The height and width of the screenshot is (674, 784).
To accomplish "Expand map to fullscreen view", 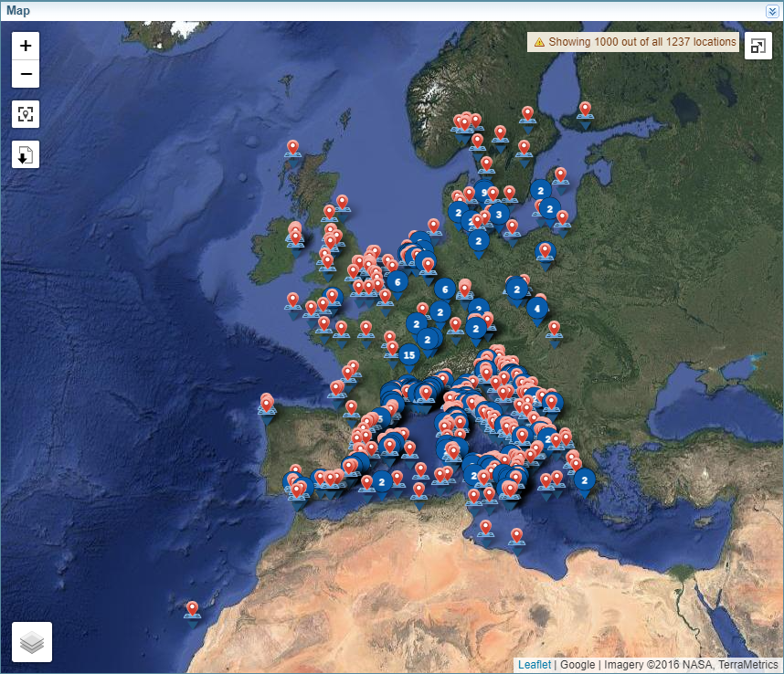I will [x=758, y=47].
